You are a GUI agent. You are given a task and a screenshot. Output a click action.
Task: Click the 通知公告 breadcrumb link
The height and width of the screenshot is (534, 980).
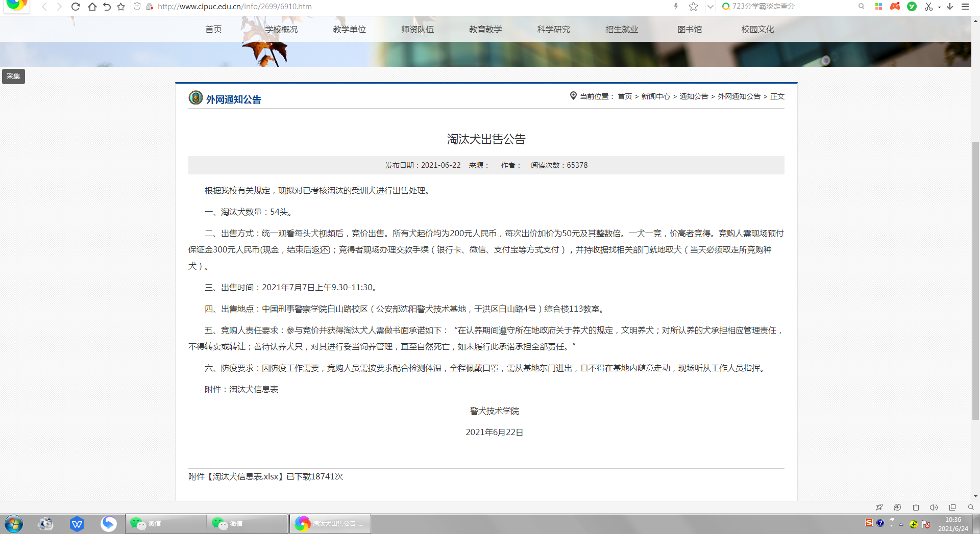[x=694, y=96]
